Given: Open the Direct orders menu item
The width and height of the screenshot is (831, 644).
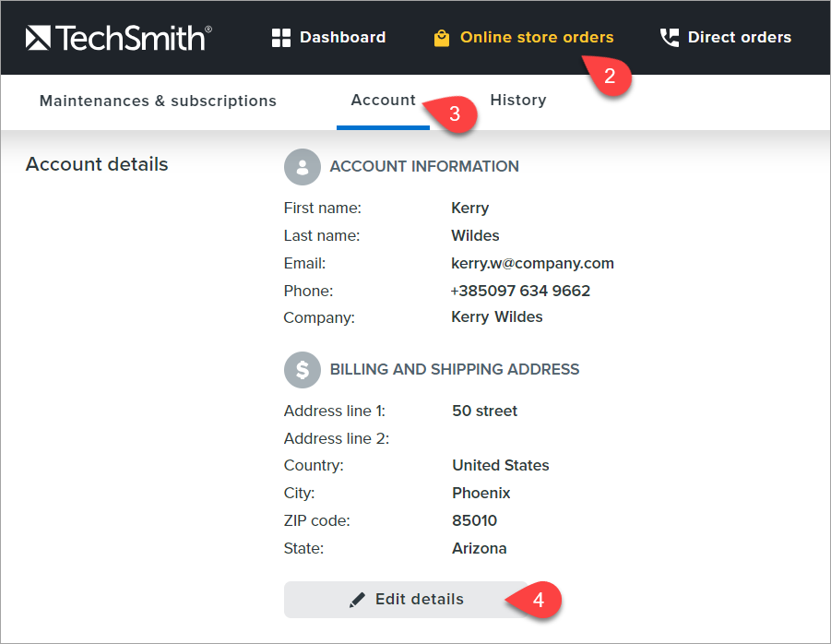Looking at the screenshot, I should pos(739,37).
